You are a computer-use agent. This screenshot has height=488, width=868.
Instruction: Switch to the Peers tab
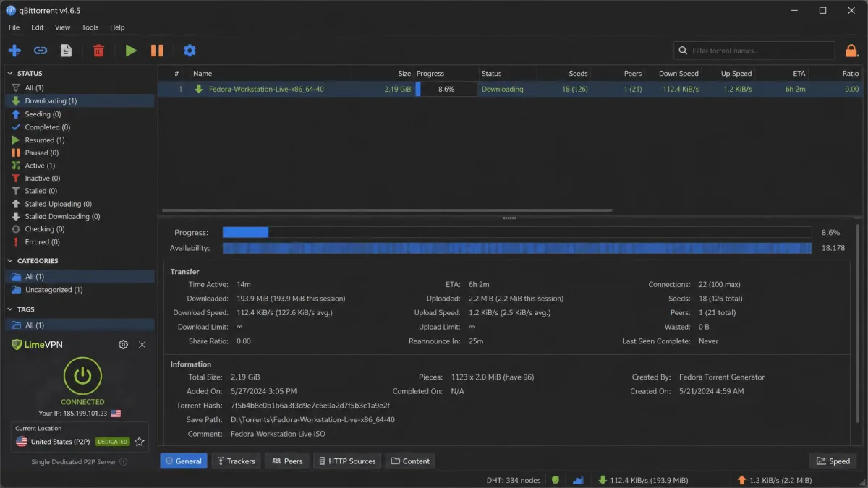[x=287, y=461]
